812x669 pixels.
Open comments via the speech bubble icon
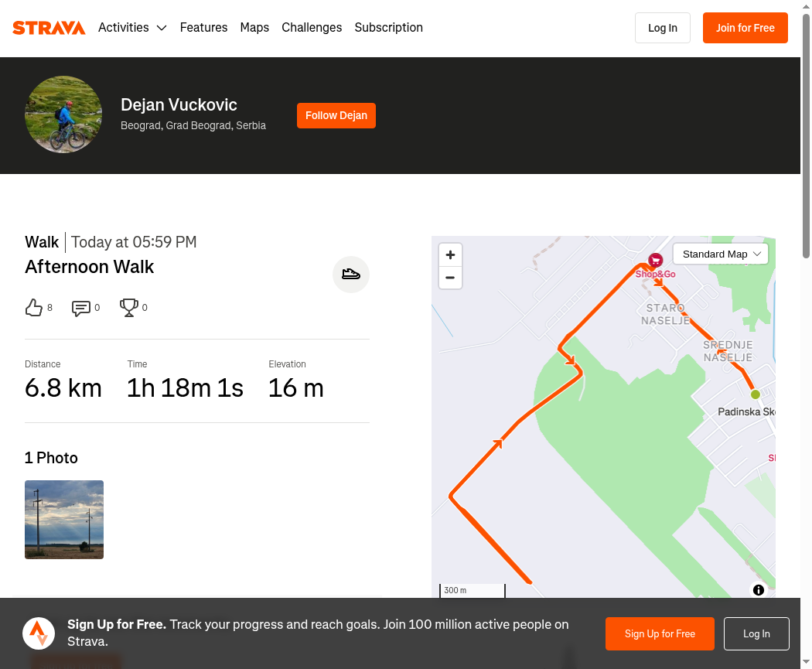coord(80,308)
